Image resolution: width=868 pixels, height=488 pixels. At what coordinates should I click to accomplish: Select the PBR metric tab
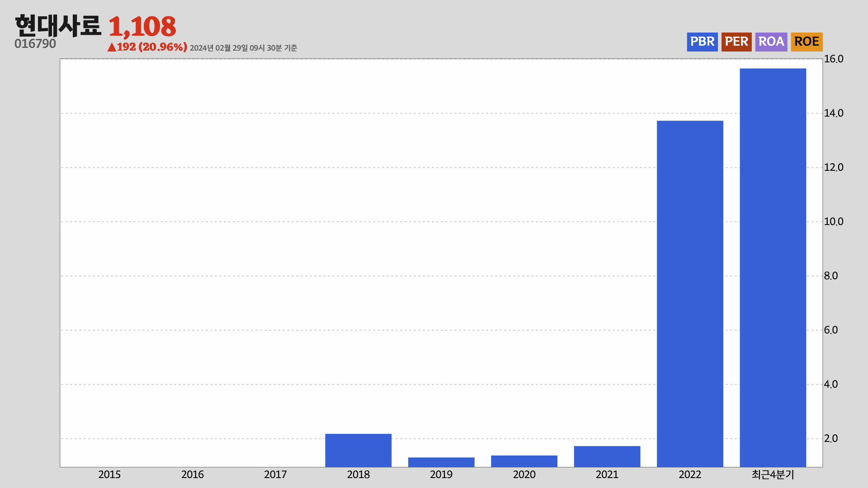[x=702, y=42]
